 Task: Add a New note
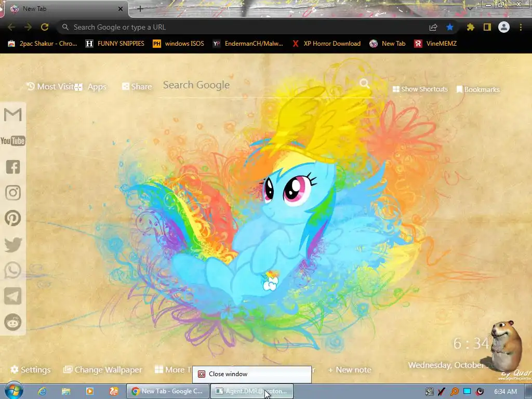point(350,370)
